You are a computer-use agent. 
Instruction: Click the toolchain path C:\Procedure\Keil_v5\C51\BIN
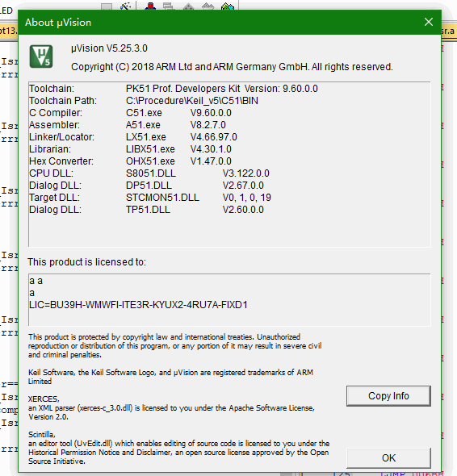[x=192, y=101]
